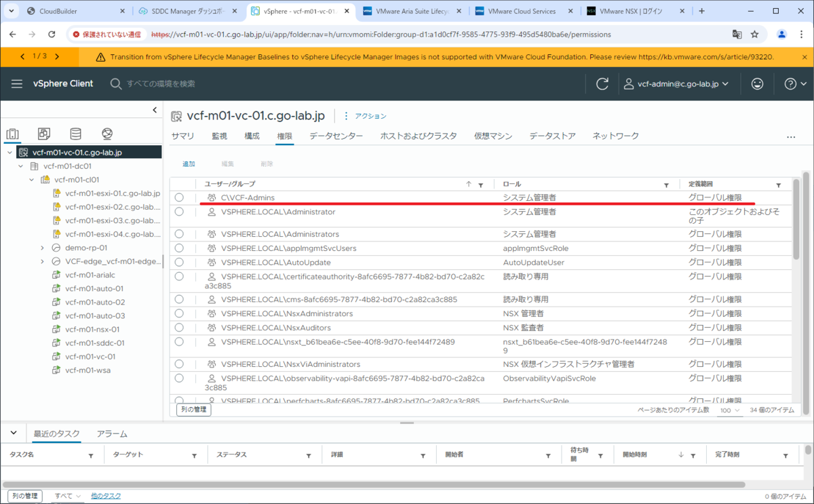Collapse the left navigation panel

[x=155, y=110]
